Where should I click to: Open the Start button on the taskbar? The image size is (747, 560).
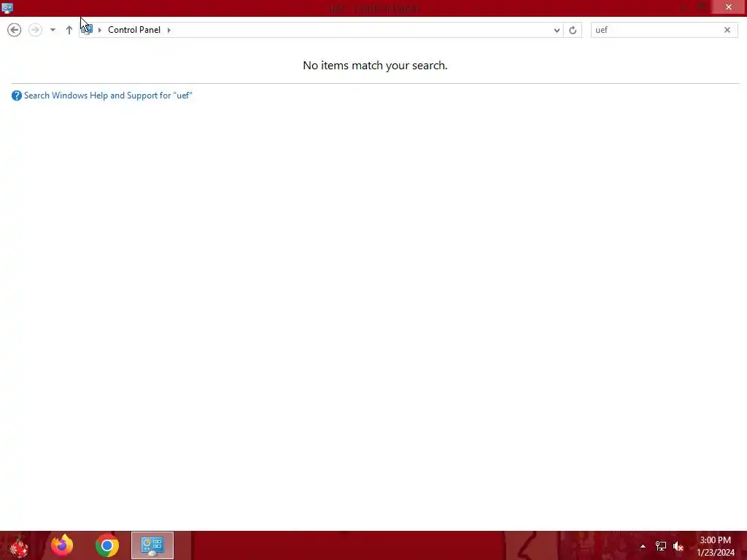pos(18,545)
